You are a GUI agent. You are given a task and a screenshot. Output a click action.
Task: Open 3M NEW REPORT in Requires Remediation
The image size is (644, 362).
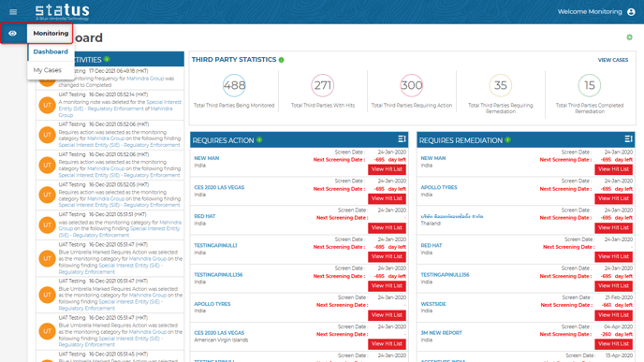tap(442, 333)
